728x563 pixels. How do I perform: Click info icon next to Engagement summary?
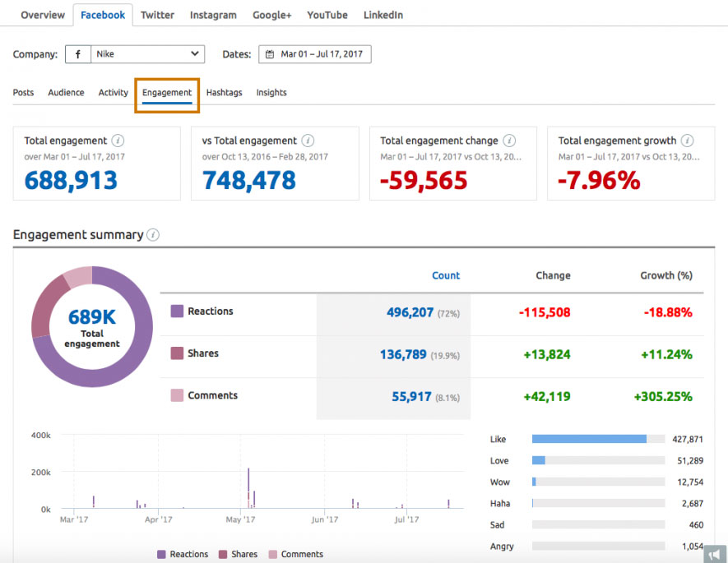[153, 235]
